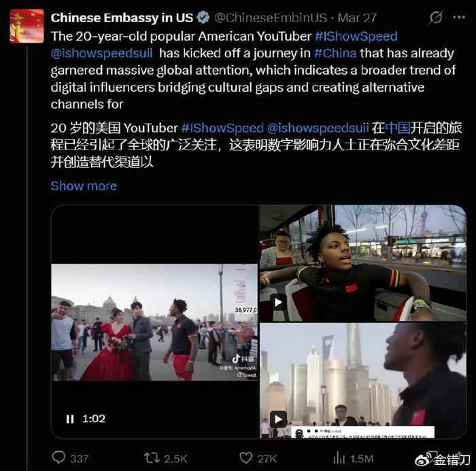Click the reply comment icon showing 337
Viewport: 476px width, 471px height.
[x=58, y=457]
